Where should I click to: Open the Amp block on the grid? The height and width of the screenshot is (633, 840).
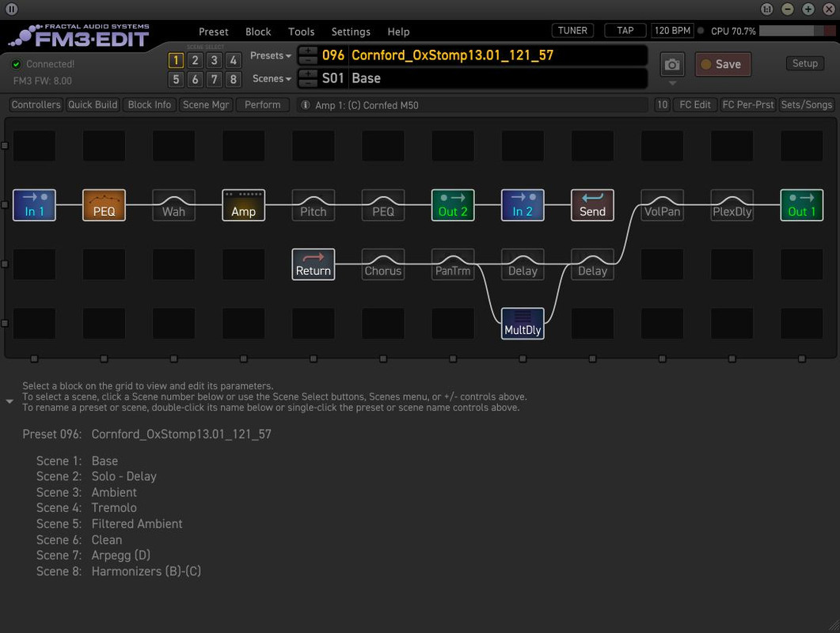tap(243, 205)
